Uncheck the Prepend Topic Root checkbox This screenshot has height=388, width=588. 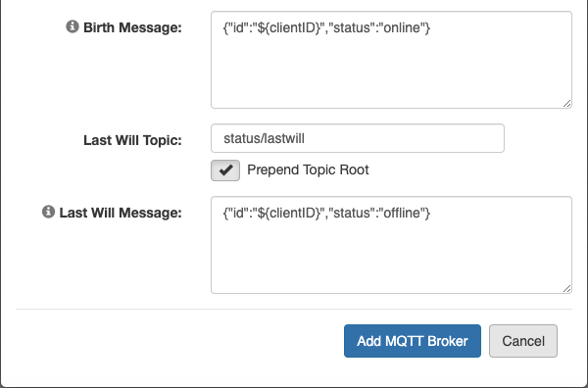pos(225,170)
